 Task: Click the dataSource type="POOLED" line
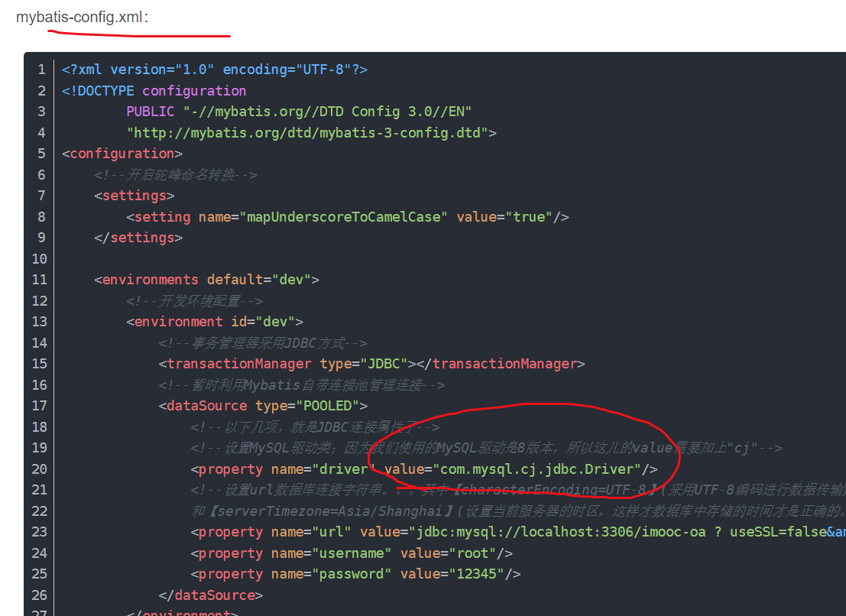(264, 406)
